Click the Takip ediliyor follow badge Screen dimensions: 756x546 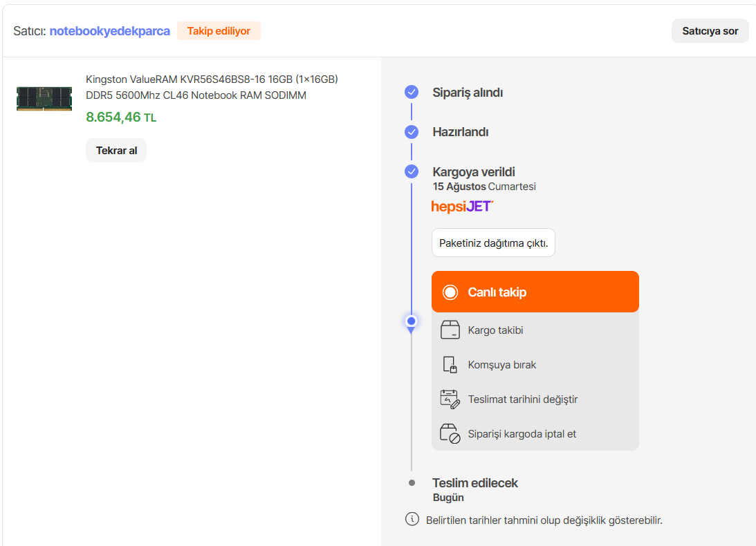coord(219,31)
